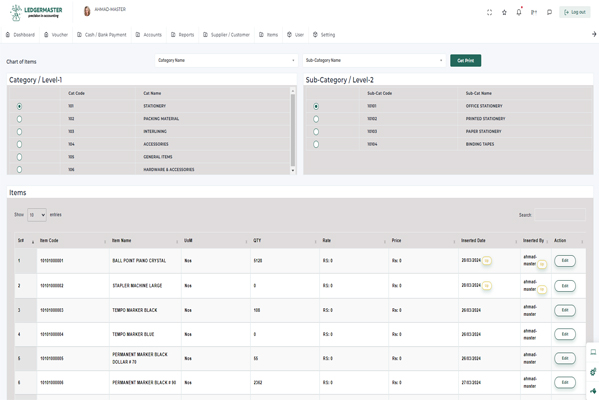
Task: Open the Voucher menu
Action: coord(56,35)
